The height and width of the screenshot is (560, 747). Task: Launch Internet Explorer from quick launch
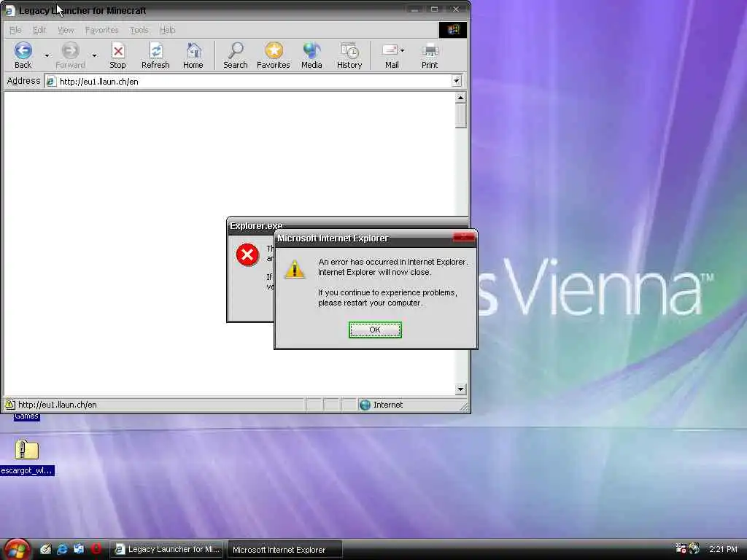(62, 549)
